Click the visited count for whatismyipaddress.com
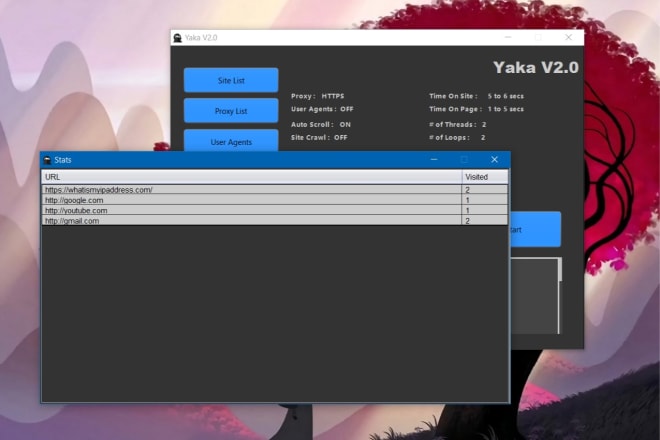Image resolution: width=660 pixels, height=440 pixels. click(x=484, y=190)
